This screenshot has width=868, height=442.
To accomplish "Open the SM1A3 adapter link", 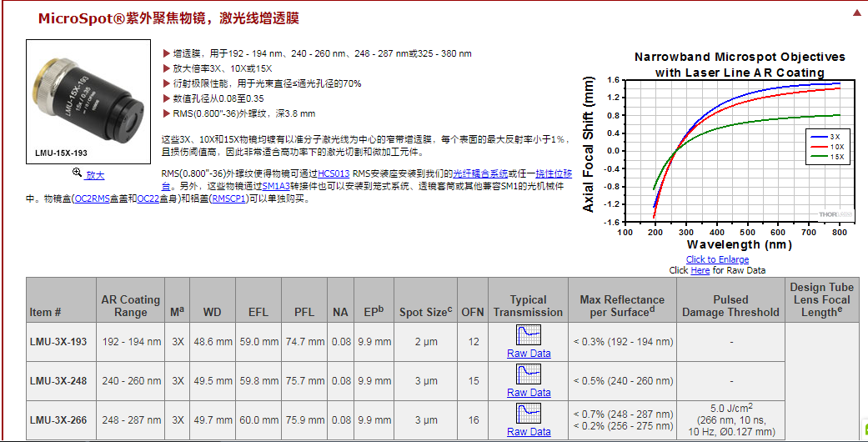I will point(276,186).
